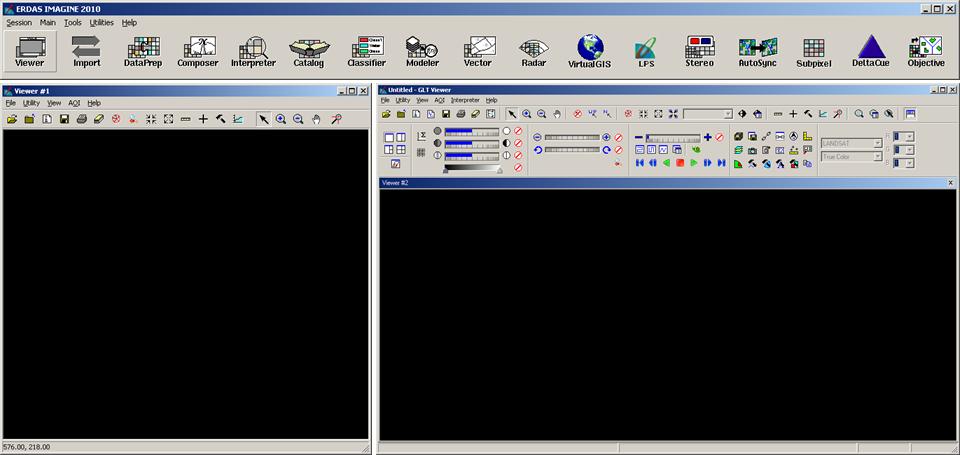Click the hammer Tools icon in Viewer #1
The width and height of the screenshot is (960, 455).
tap(220, 119)
